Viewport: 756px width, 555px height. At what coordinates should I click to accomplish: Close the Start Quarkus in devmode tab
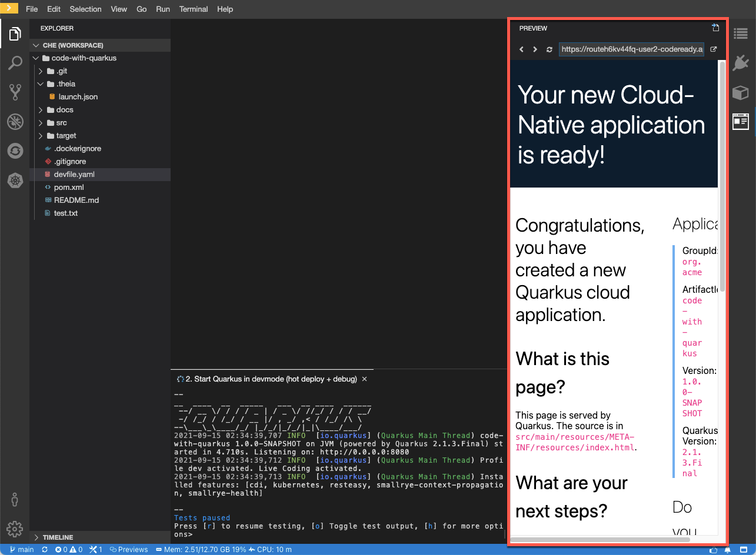[x=364, y=379]
